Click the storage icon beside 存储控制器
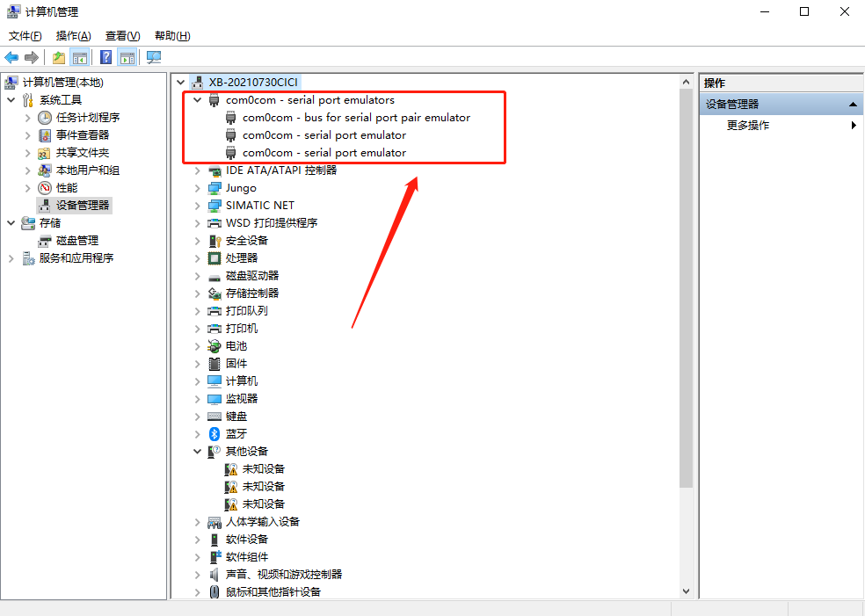Viewport: 865px width, 616px height. pos(214,294)
